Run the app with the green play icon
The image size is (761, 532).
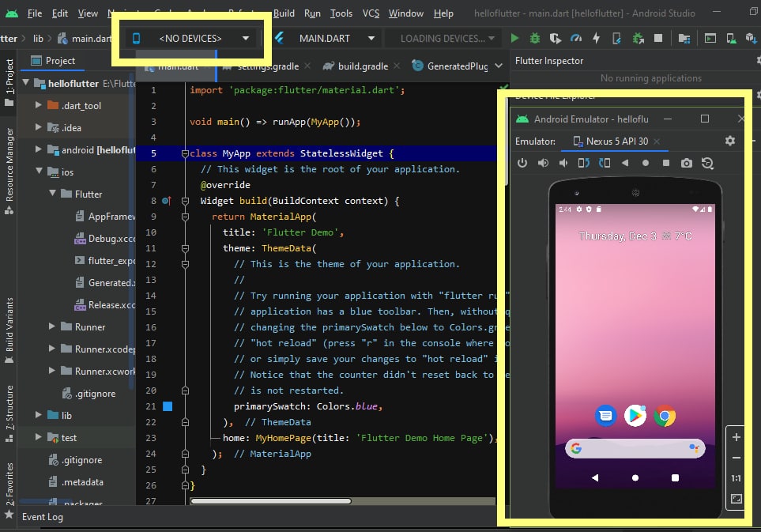click(x=514, y=38)
